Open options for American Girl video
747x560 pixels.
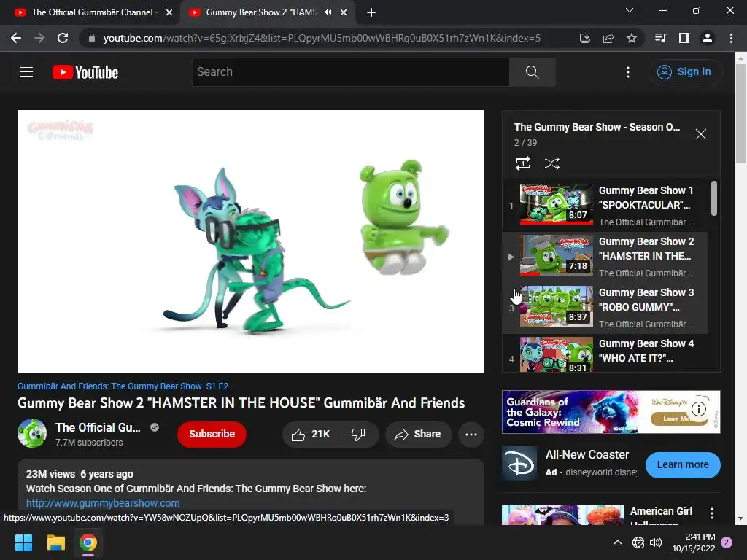(x=712, y=513)
